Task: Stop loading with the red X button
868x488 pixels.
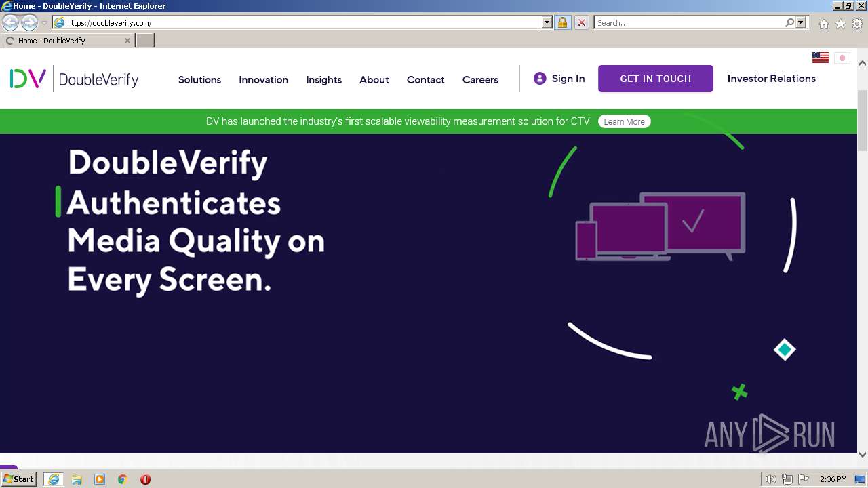Action: [581, 23]
